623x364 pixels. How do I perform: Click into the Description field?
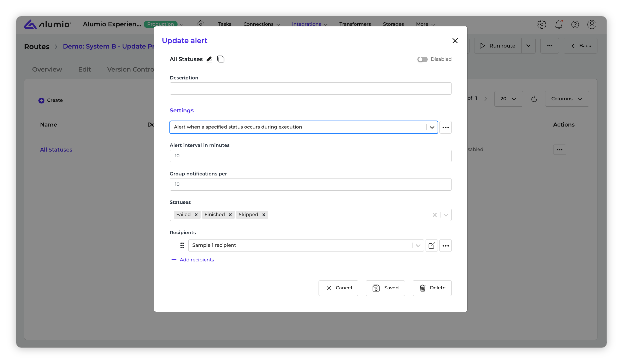point(310,88)
